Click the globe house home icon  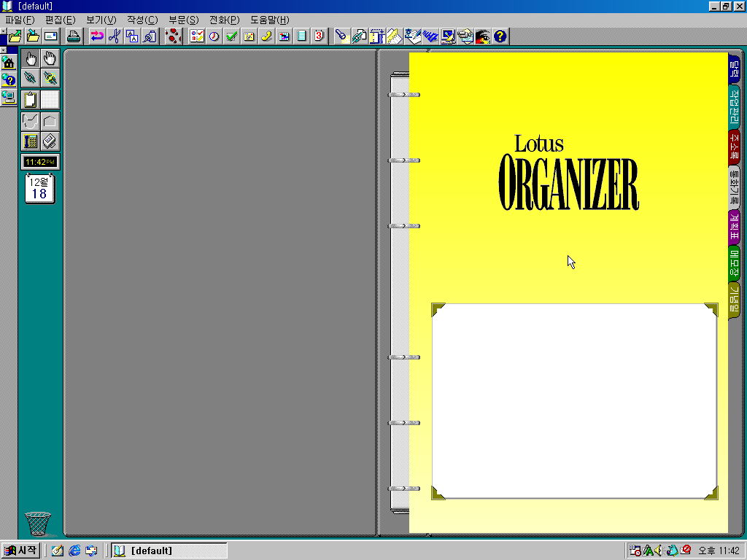coord(9,63)
